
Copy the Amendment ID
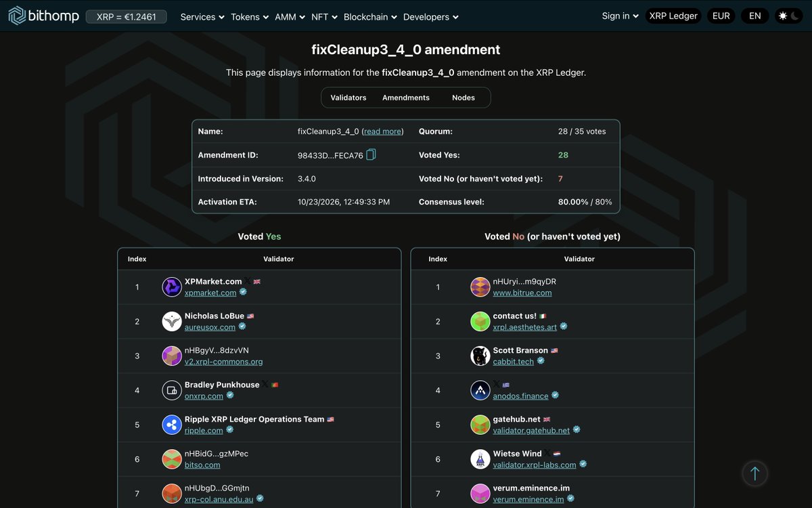coord(371,155)
